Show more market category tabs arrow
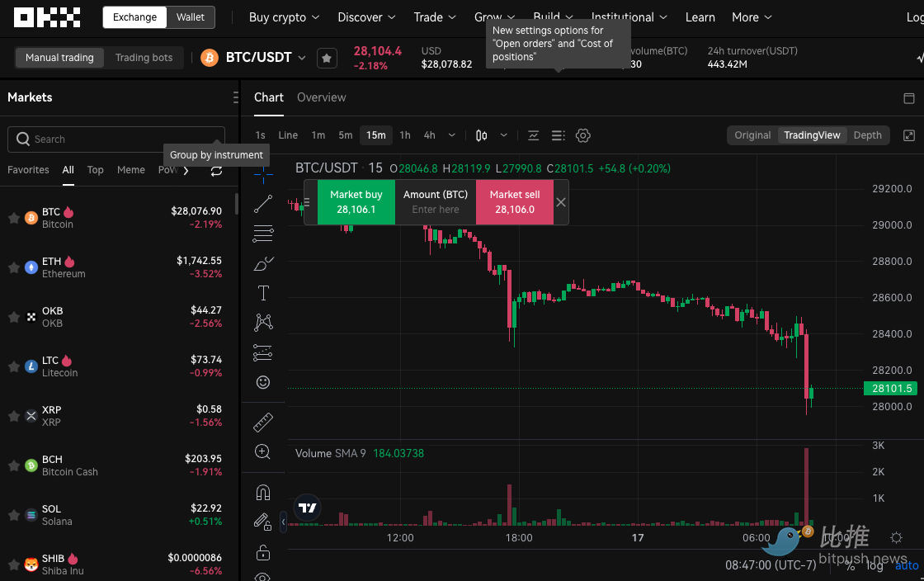The image size is (924, 581). click(186, 170)
